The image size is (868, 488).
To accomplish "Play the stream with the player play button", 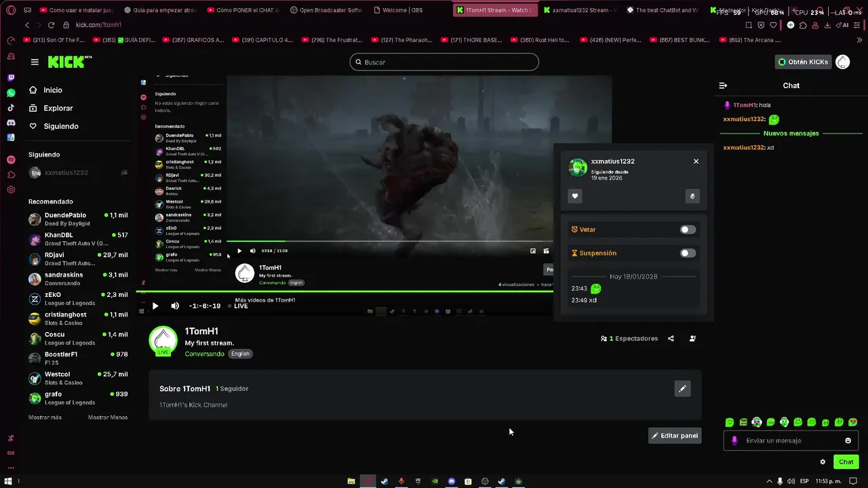I will point(155,306).
